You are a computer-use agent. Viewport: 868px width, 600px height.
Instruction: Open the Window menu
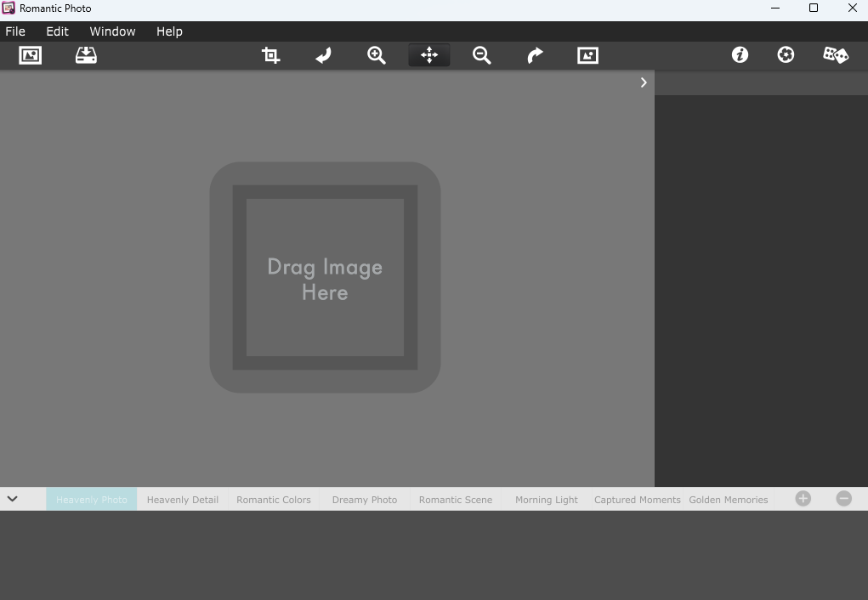point(112,31)
